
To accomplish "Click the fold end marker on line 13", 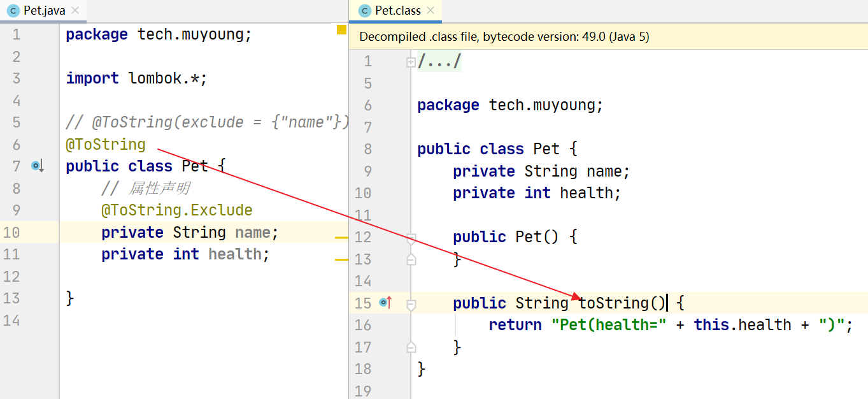I will click(411, 259).
